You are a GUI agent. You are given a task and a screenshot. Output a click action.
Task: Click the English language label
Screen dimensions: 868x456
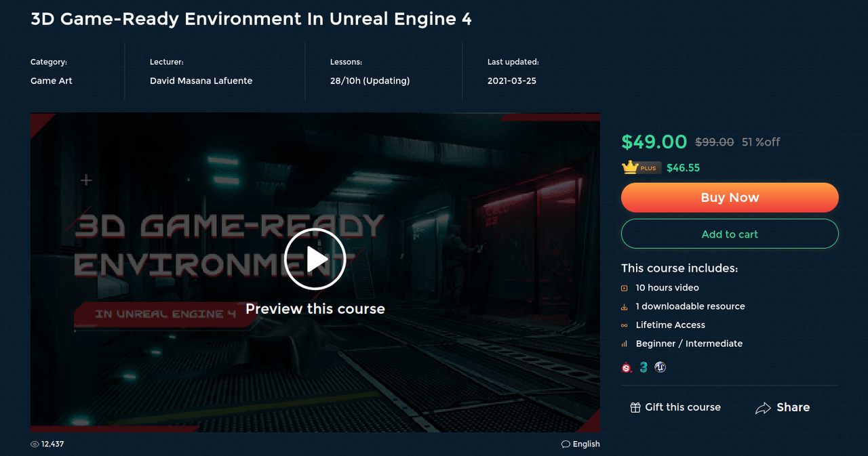point(586,444)
